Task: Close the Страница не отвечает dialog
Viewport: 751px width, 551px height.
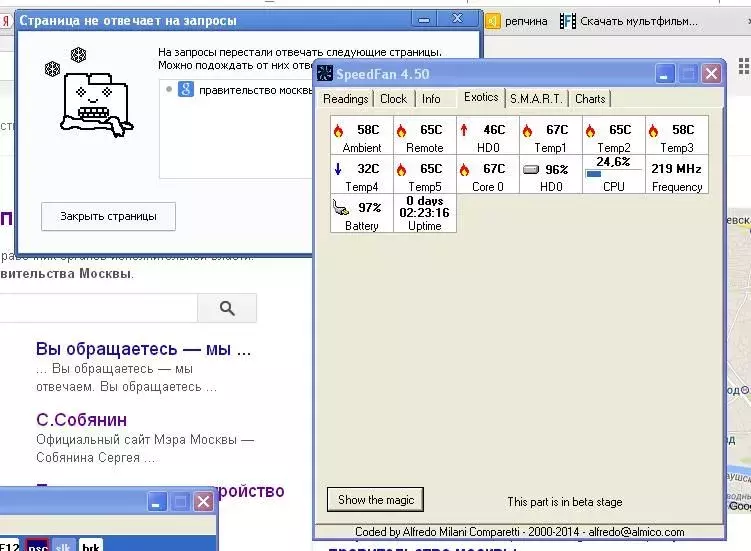Action: 457,19
